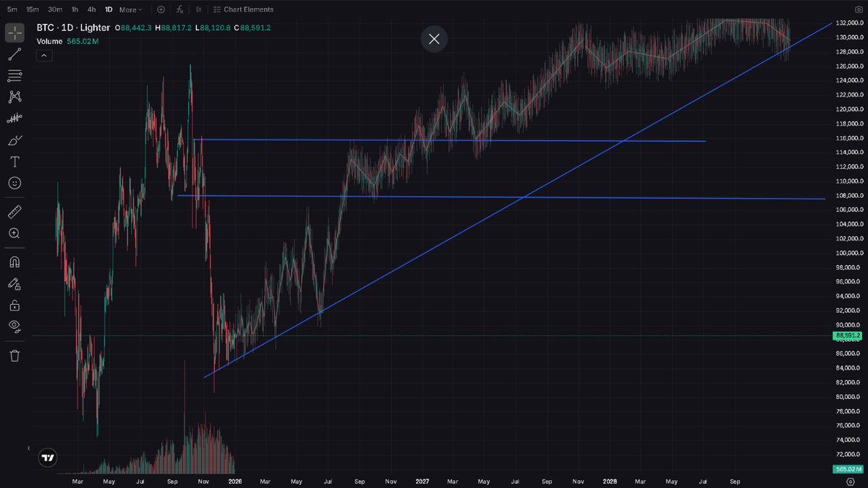Click the 132,000.0 price axis label
Screen dimensions: 868x488
pyautogui.click(x=848, y=23)
